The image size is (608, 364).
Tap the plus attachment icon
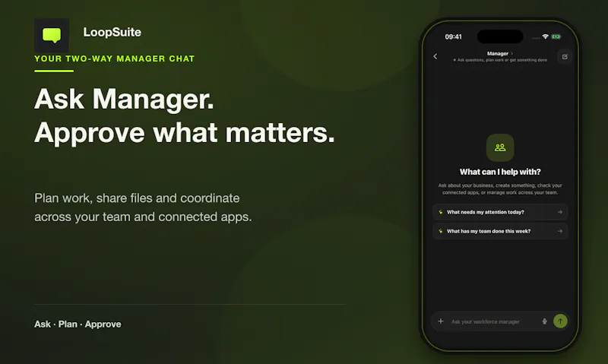pos(441,321)
